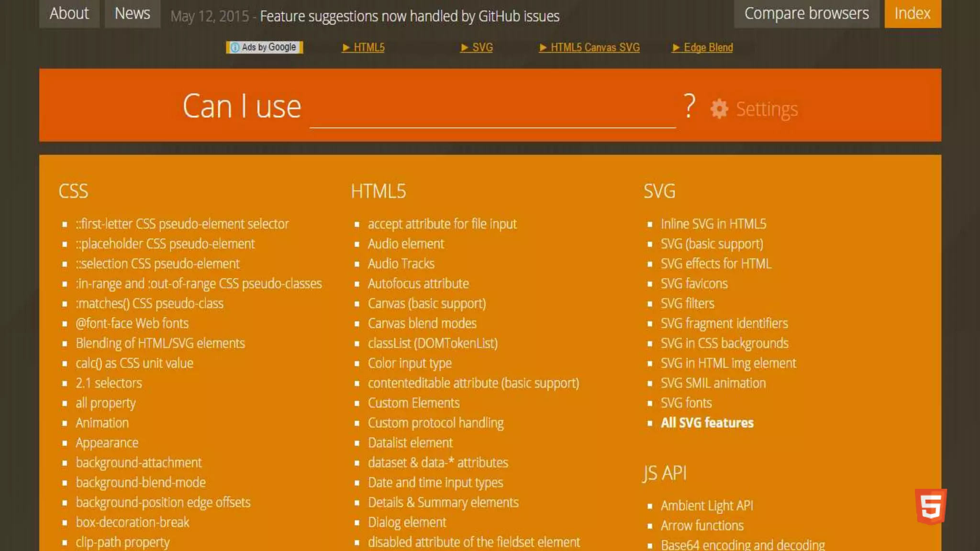
Task: Open the Ambient Light API link
Action: tap(707, 506)
